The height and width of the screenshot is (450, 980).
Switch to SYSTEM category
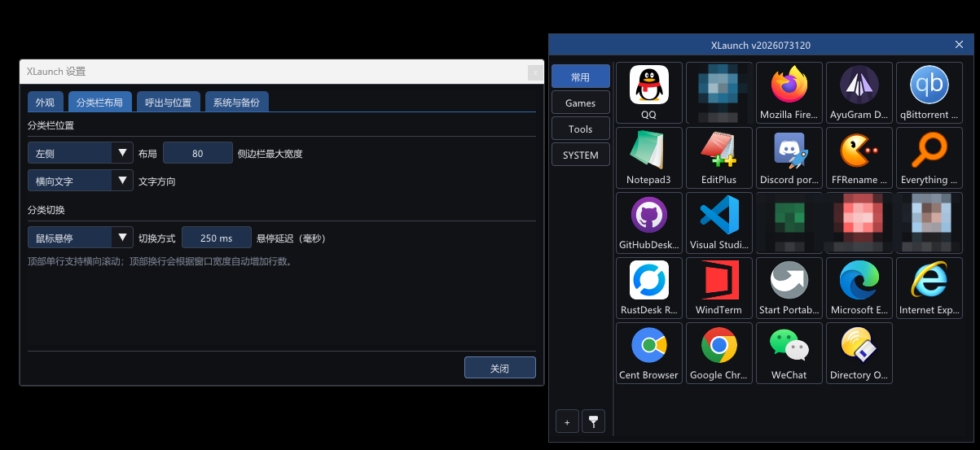(581, 155)
